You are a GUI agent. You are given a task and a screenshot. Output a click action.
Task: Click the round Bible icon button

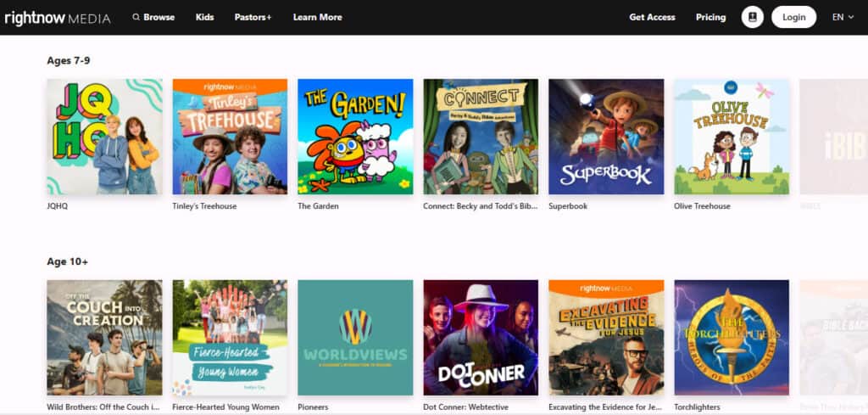pyautogui.click(x=753, y=17)
